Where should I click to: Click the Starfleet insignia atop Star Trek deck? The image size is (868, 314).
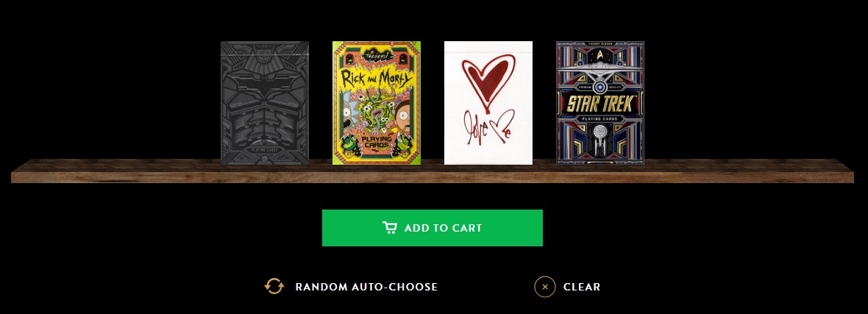pos(600,55)
